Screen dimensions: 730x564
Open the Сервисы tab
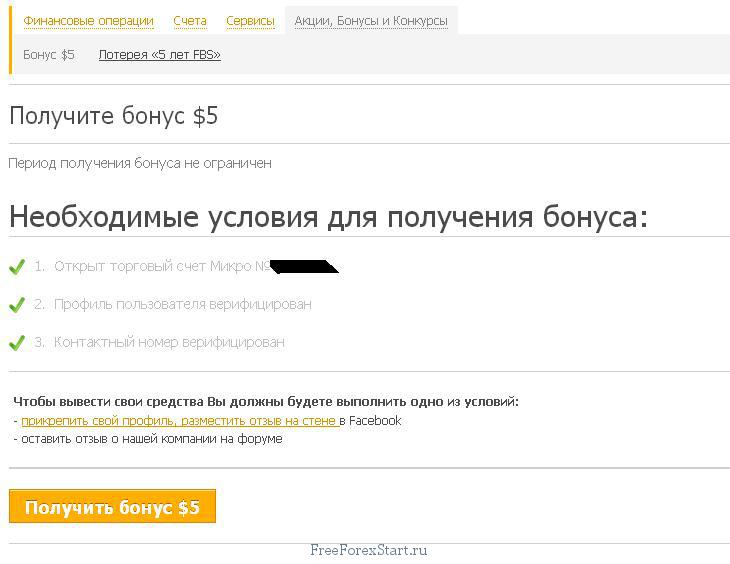click(250, 21)
